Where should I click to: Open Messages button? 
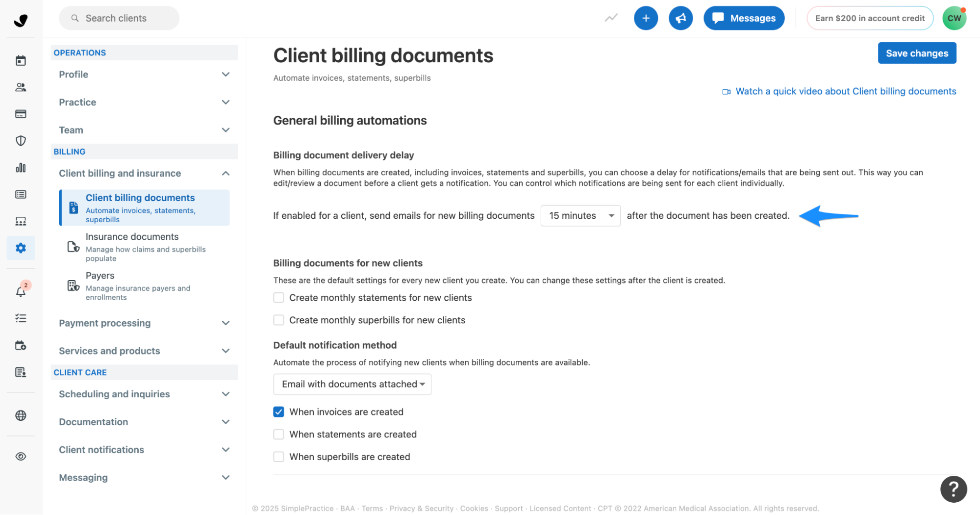coord(744,18)
